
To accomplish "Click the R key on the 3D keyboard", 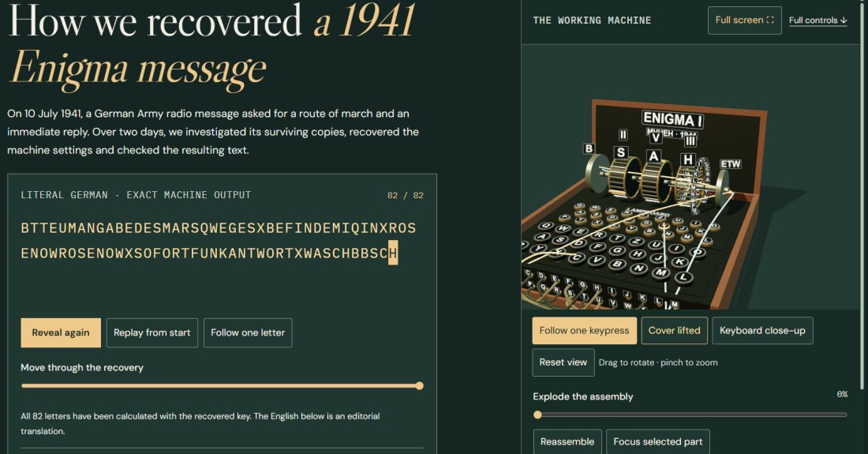I will [599, 235].
